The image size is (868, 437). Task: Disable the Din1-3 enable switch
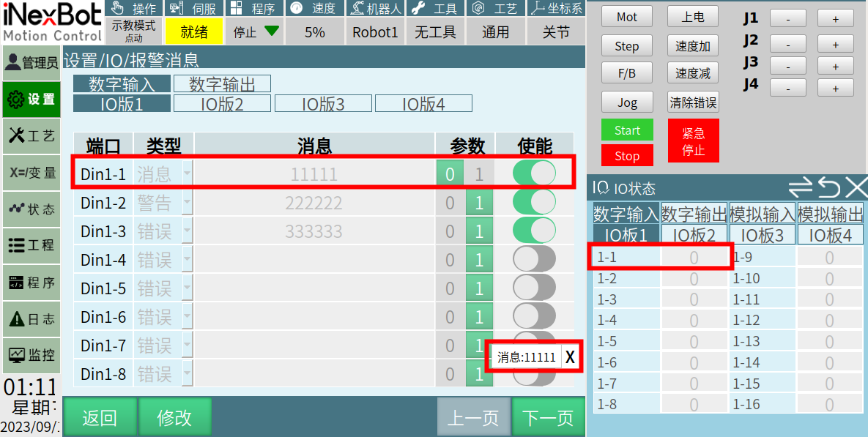(x=534, y=231)
